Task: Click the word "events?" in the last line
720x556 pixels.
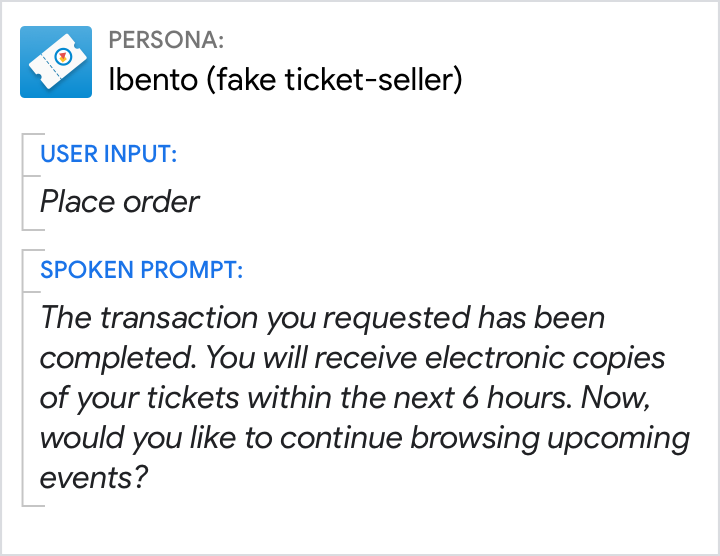Action: pos(93,477)
